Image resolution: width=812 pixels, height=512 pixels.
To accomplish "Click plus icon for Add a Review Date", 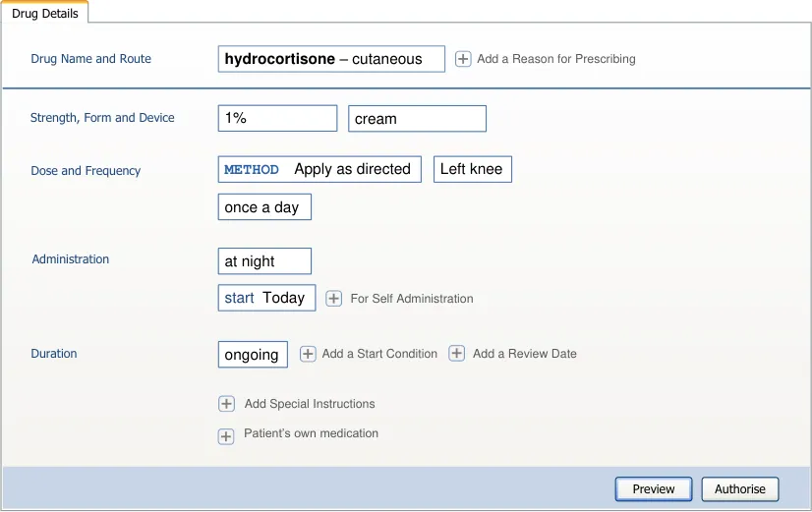I will 457,354.
